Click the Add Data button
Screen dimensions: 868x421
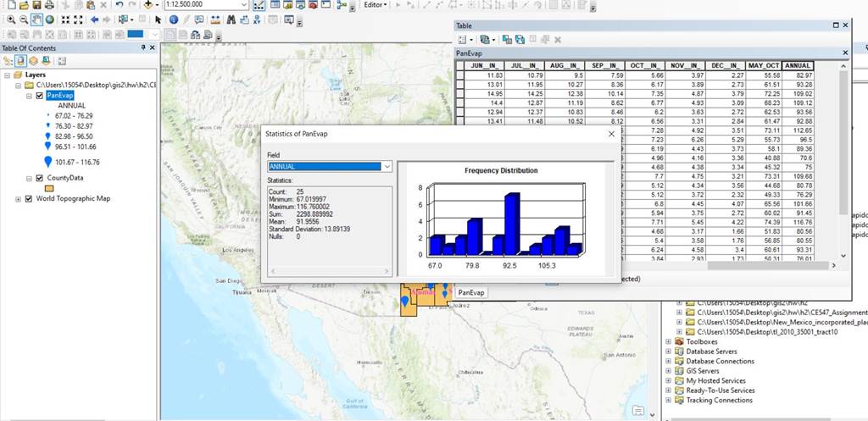pos(147,5)
